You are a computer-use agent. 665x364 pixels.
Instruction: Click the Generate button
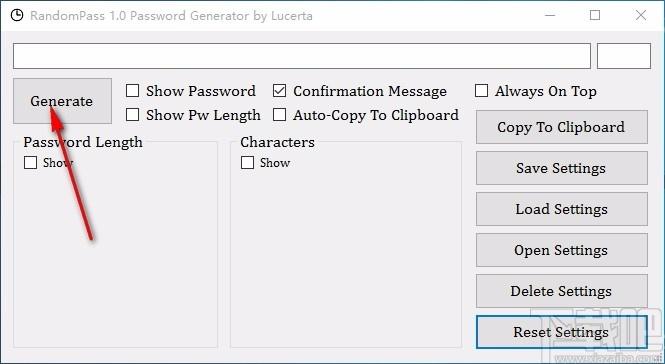(62, 101)
